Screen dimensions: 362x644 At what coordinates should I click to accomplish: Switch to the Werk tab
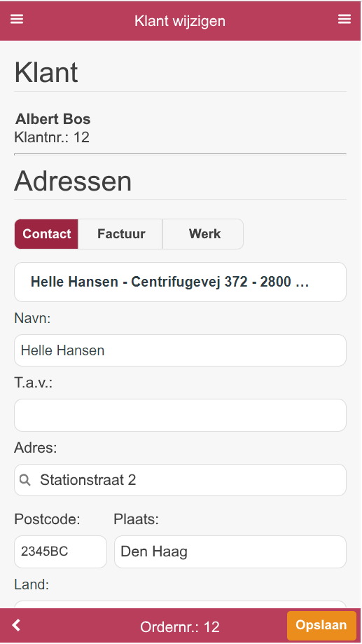pyautogui.click(x=204, y=233)
